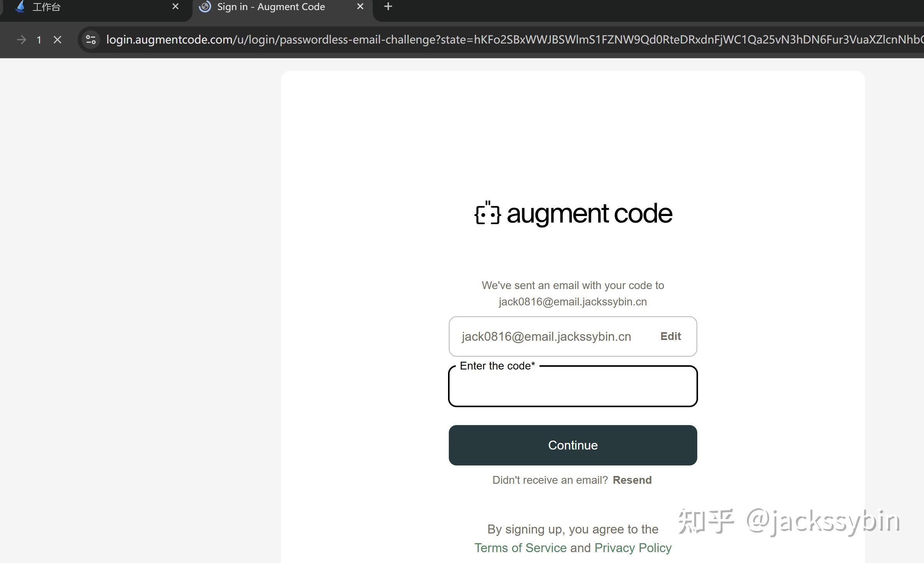Switch to the 工作台 tab
The image size is (924, 563).
coord(97,7)
